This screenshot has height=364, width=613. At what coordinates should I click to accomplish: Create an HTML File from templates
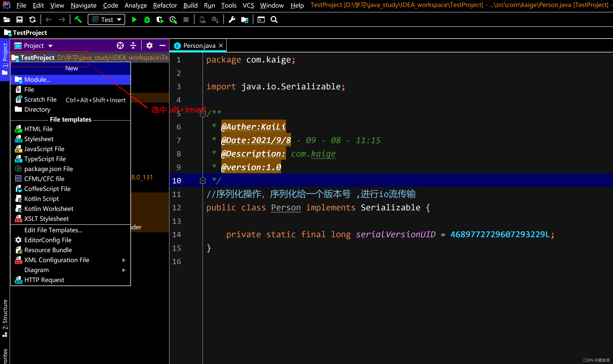pyautogui.click(x=71, y=129)
